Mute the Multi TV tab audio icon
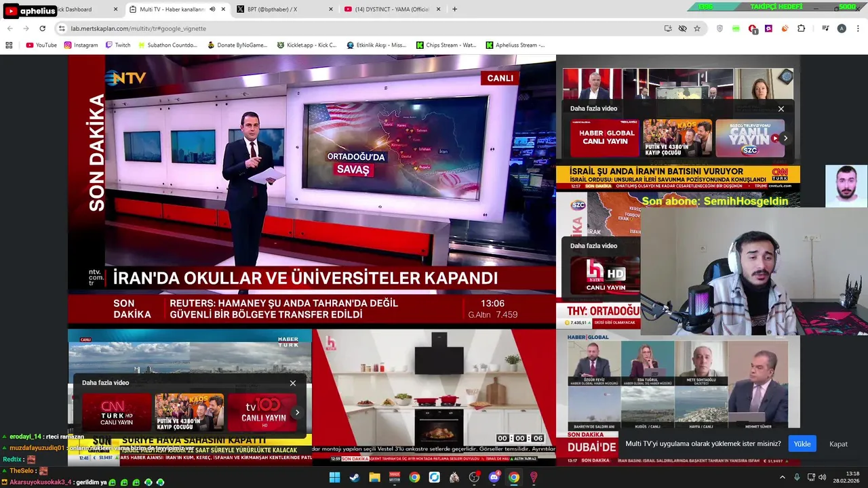 (x=212, y=9)
